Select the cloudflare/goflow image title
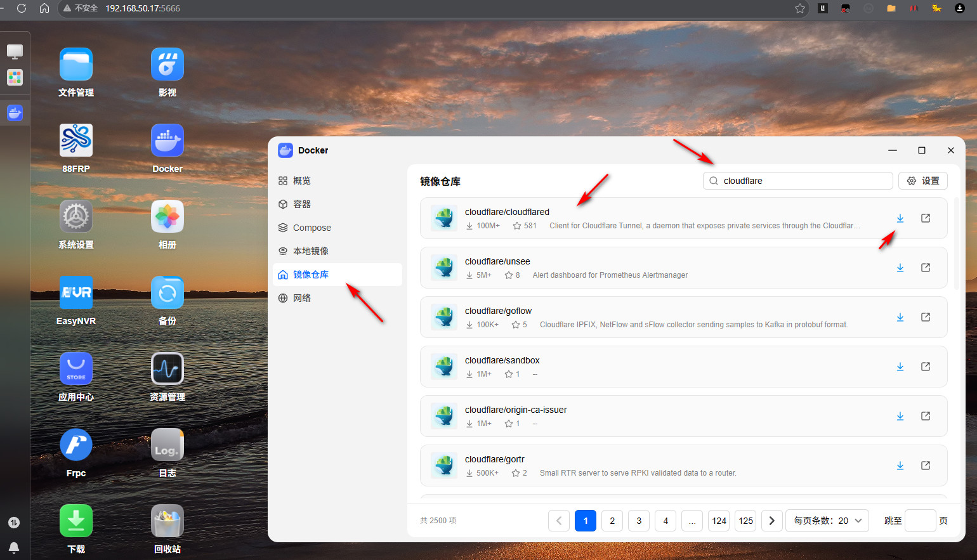Screen dimensions: 977x560 click(498, 311)
